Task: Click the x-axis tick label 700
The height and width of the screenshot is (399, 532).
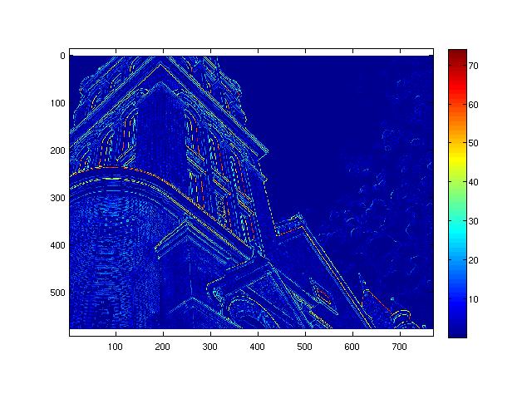Action: 399,347
